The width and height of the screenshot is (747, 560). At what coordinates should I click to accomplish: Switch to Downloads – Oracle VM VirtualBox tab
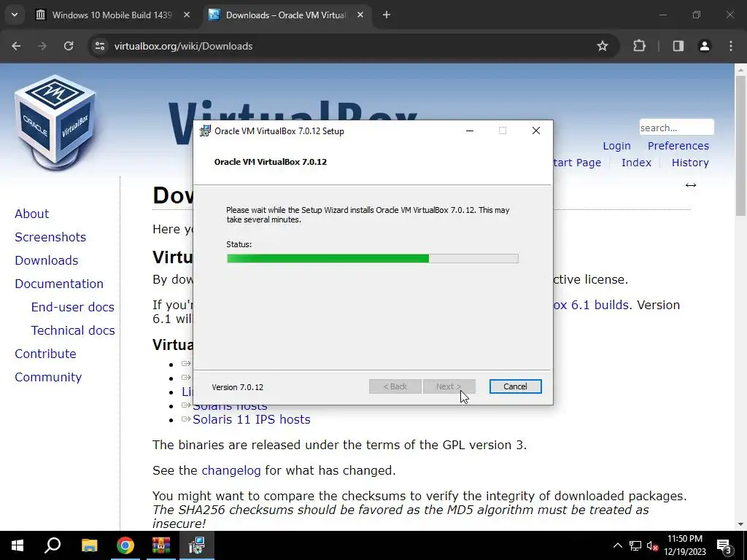tap(286, 15)
